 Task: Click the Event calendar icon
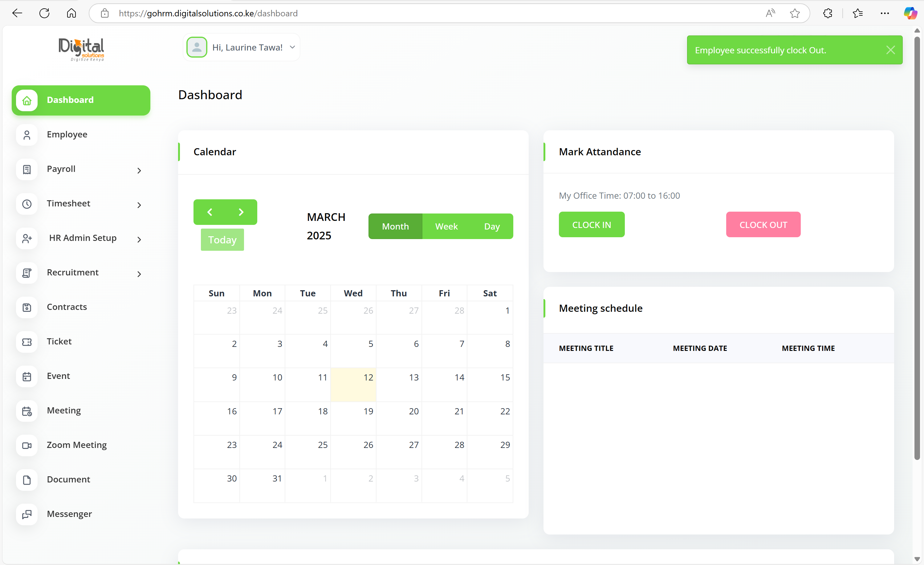point(26,376)
